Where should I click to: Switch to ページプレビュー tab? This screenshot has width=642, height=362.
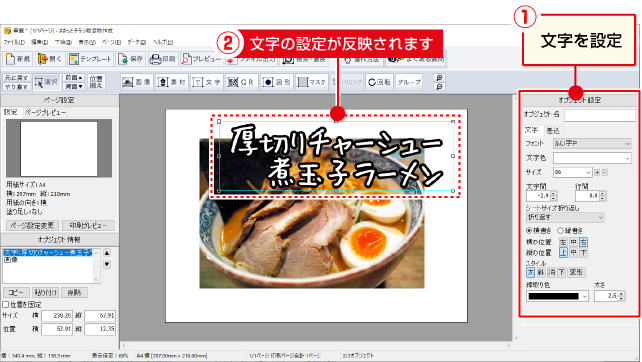click(45, 113)
